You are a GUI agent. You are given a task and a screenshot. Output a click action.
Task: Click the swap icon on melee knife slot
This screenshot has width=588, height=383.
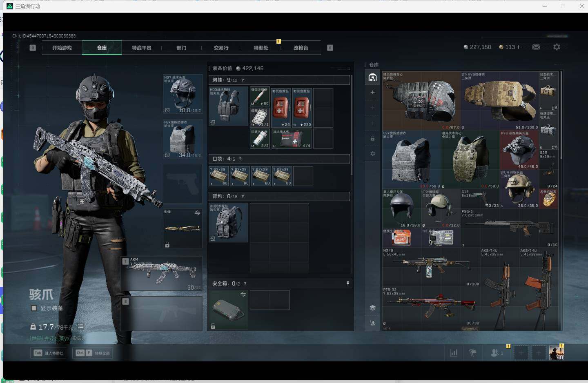[197, 213]
